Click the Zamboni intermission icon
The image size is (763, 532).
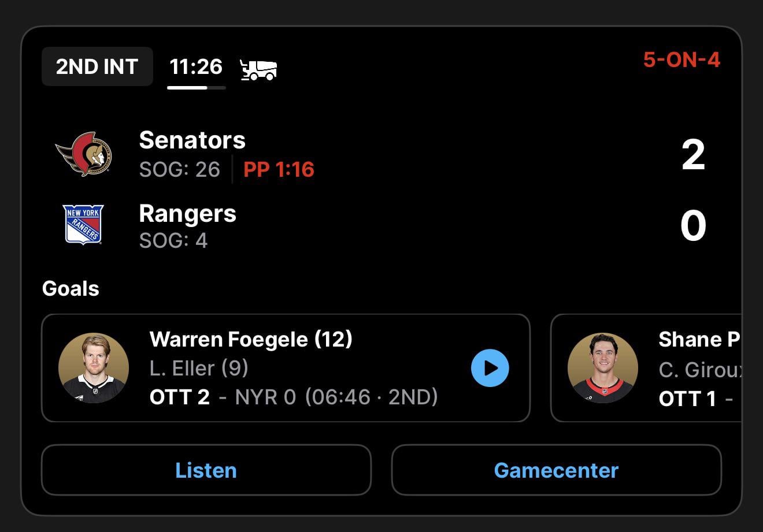pos(258,69)
